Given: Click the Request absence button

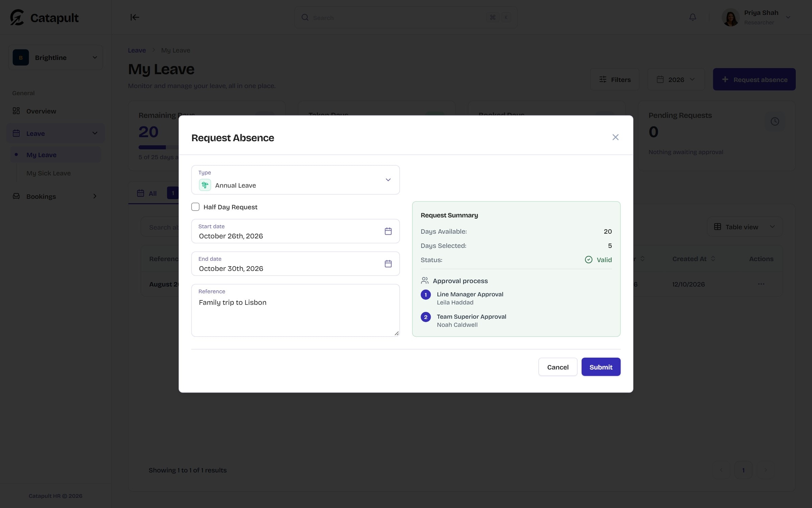Looking at the screenshot, I should [754, 80].
